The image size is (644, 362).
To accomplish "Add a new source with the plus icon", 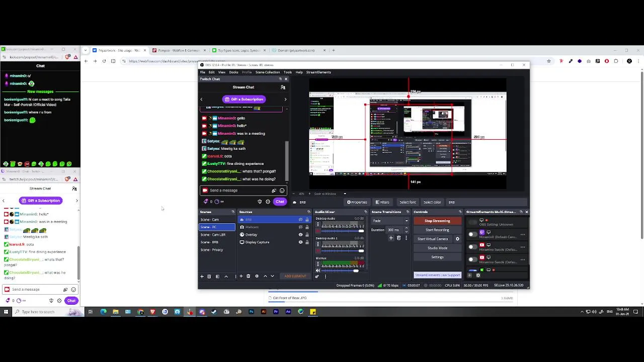I will point(241,276).
